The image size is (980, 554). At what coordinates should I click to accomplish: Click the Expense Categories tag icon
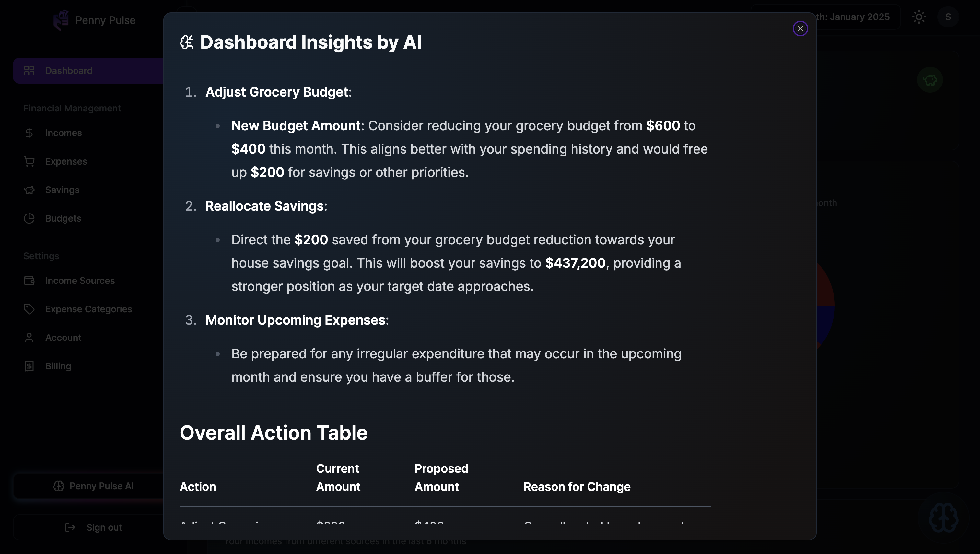29,309
